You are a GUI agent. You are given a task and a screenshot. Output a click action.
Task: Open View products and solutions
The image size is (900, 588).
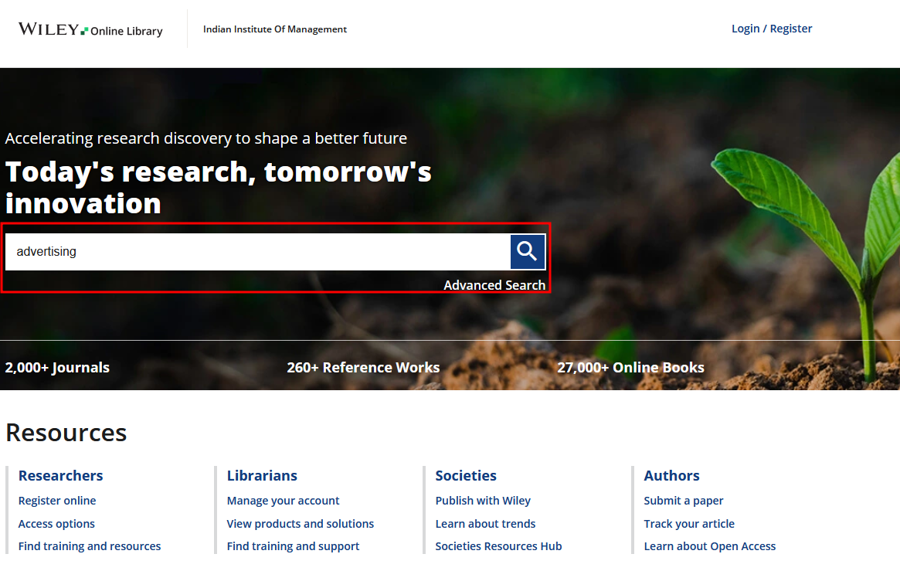point(300,524)
